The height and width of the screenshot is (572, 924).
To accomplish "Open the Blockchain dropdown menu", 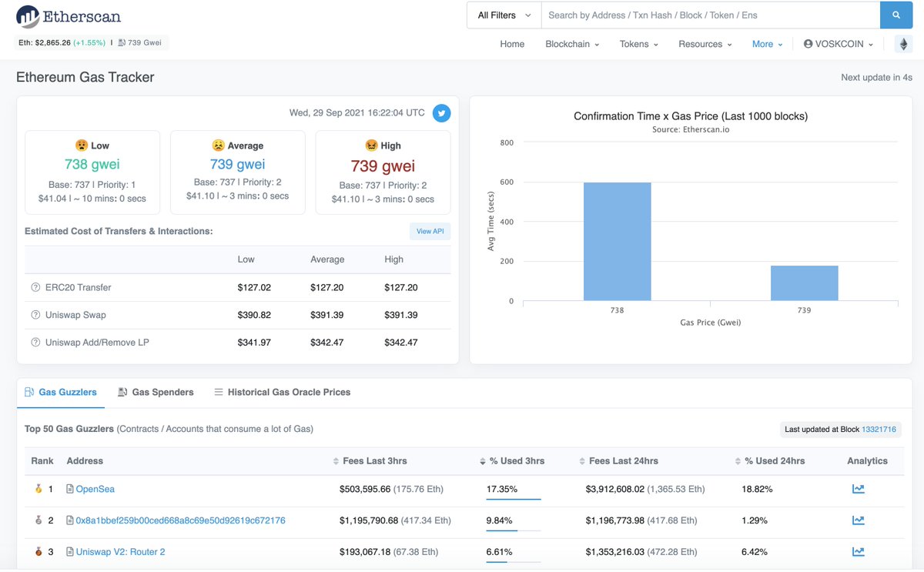I will tap(572, 45).
